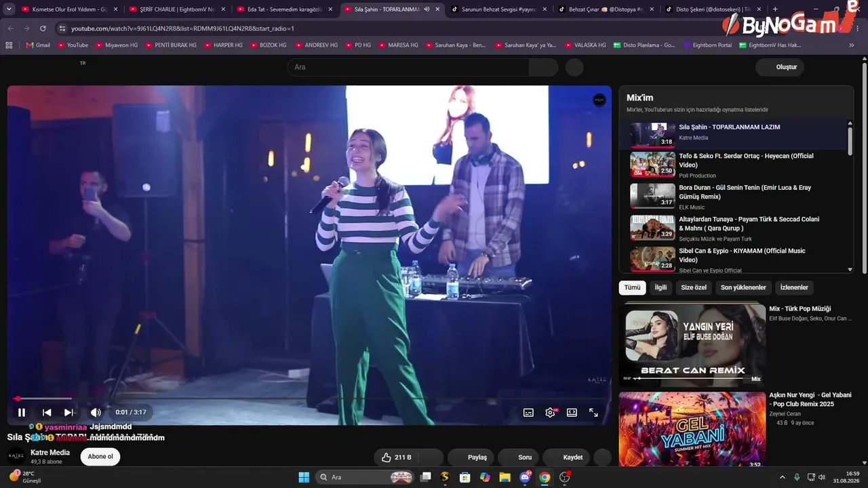
Task: Click the Oluştur create button
Action: point(780,67)
